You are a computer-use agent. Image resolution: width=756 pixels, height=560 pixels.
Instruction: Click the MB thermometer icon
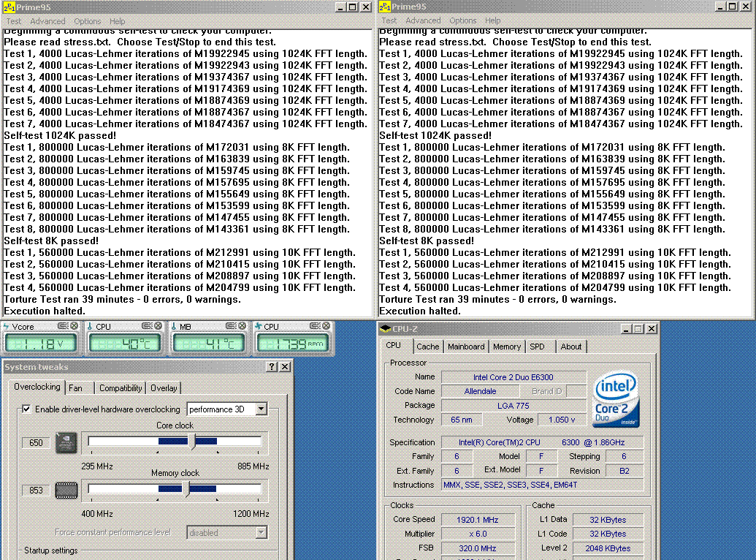(174, 326)
